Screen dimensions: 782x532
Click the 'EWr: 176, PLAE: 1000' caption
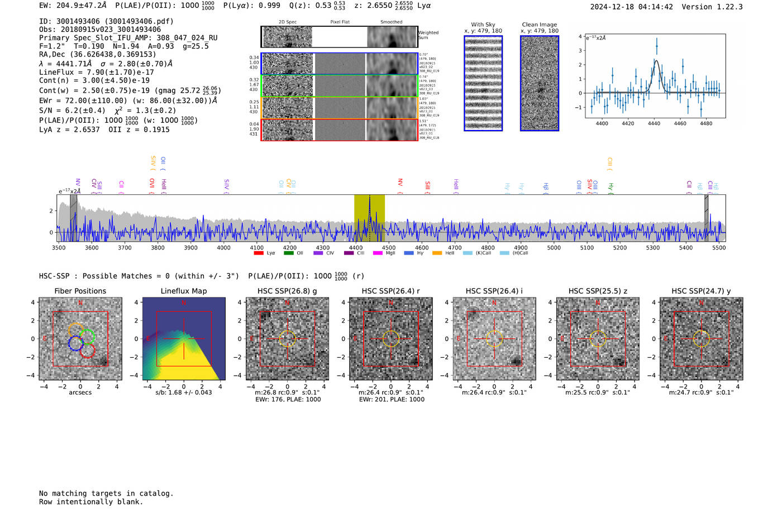click(288, 400)
